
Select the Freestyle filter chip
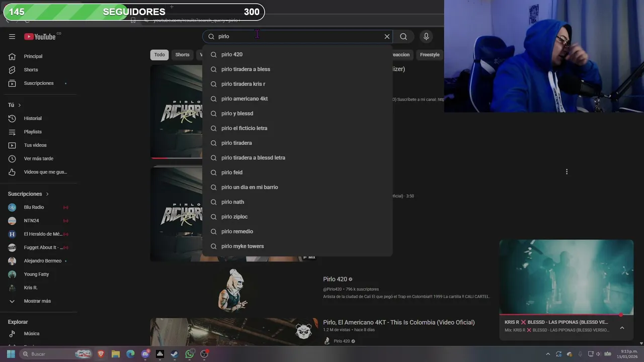pyautogui.click(x=430, y=55)
